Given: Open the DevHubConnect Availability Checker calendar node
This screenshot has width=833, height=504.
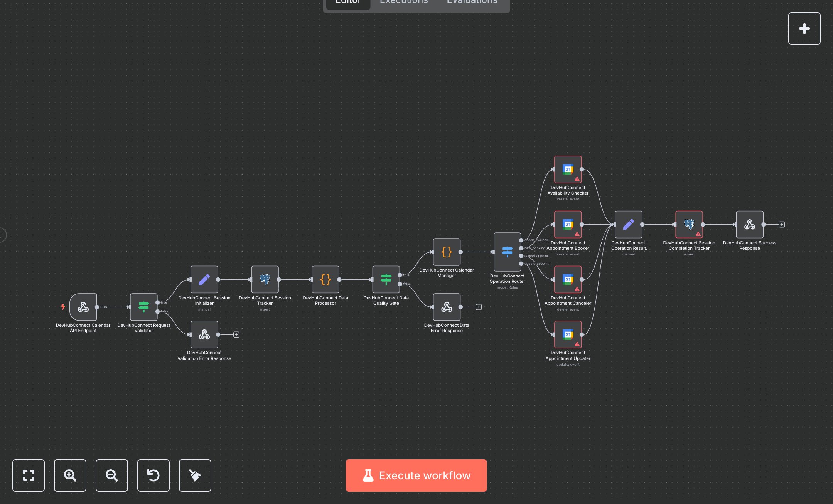Looking at the screenshot, I should pyautogui.click(x=568, y=170).
